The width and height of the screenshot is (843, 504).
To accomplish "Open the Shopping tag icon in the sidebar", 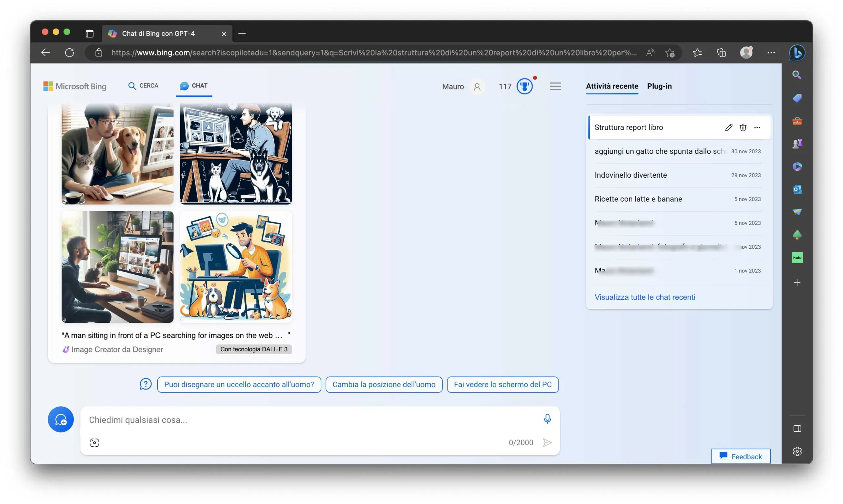I will pos(797,98).
